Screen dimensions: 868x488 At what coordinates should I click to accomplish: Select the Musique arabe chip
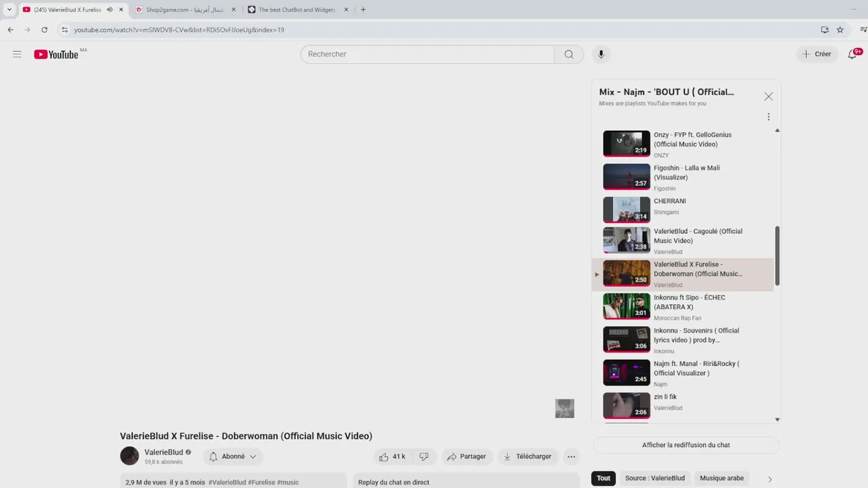pyautogui.click(x=722, y=479)
